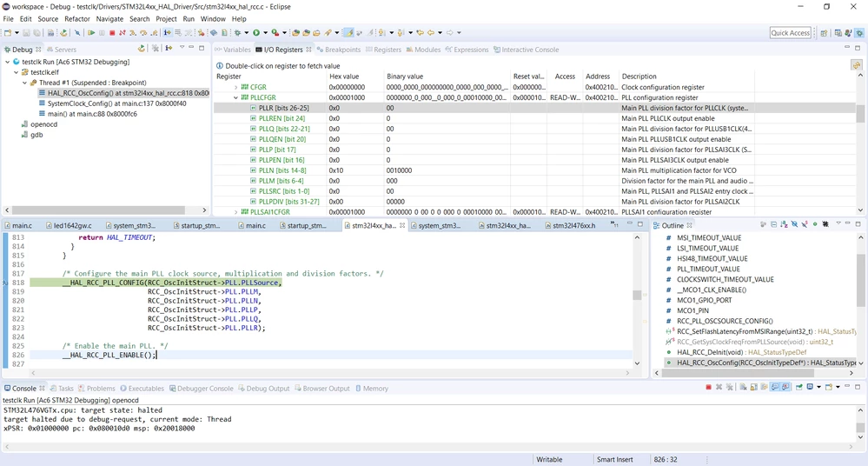The image size is (868, 466).
Task: Select SystemClock_Config() stack frame
Action: tap(116, 103)
